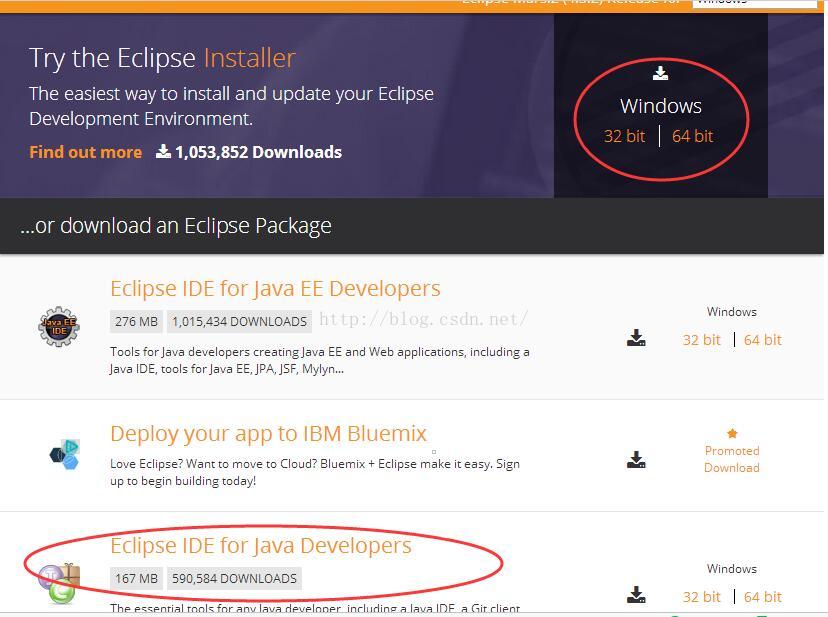This screenshot has height=617, width=828.
Task: Open Deploy your app to IBM Bluemix title
Action: click(268, 434)
